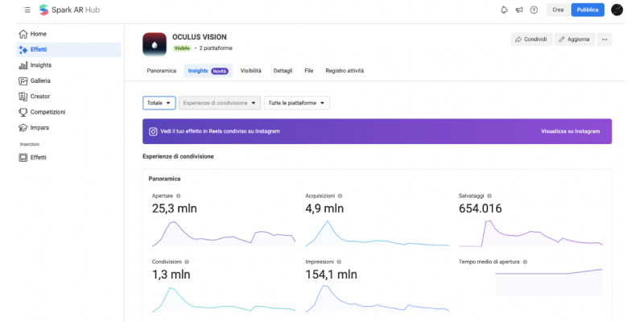
Task: Click the Aggiorna button
Action: (x=575, y=39)
